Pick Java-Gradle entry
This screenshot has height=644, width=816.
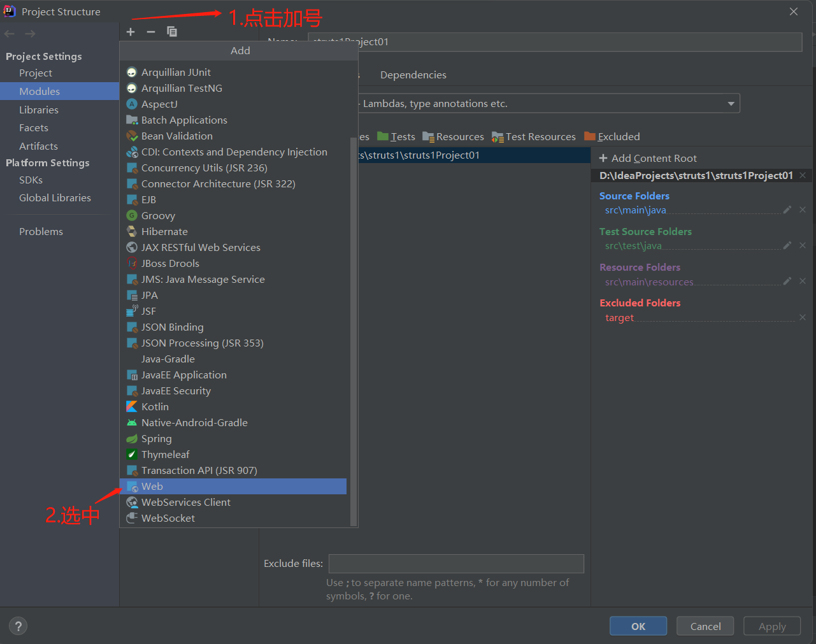pos(233,359)
